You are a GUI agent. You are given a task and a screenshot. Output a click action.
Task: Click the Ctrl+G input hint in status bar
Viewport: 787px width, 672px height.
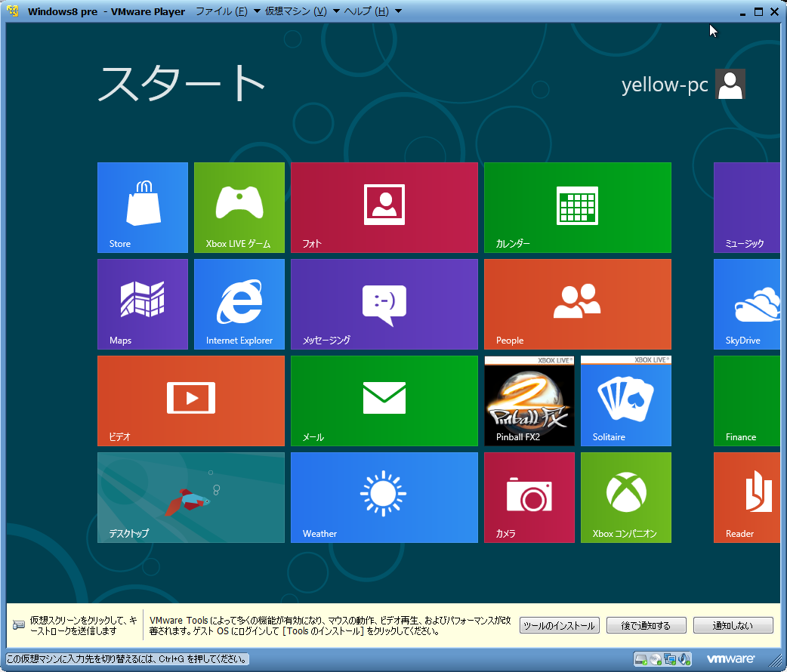(128, 659)
